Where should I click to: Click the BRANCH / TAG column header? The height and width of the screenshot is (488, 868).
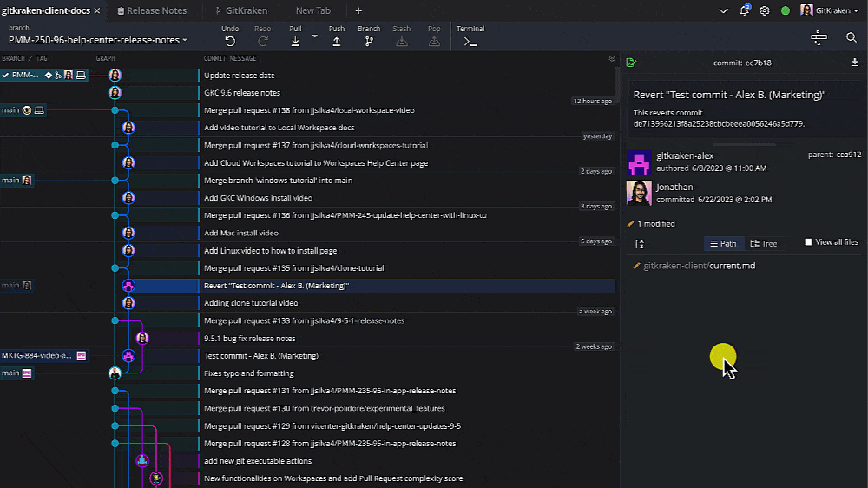(24, 58)
